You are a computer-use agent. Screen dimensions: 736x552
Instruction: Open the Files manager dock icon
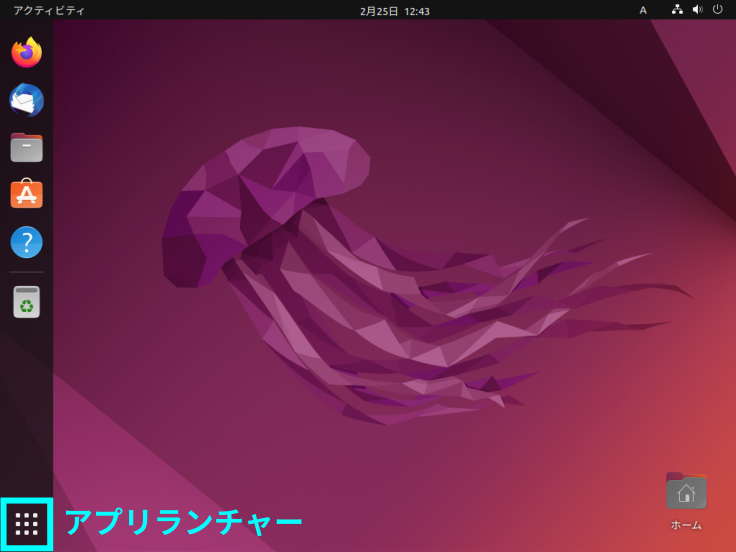[27, 147]
